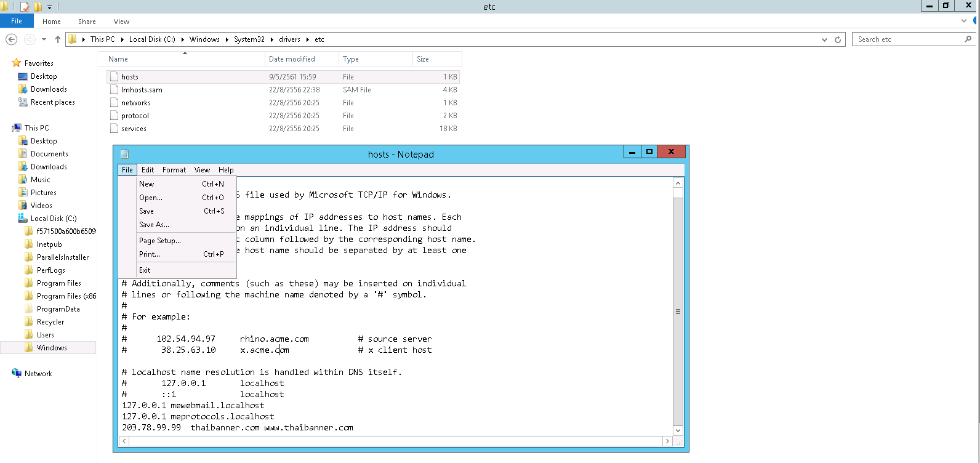The height and width of the screenshot is (463, 980).
Task: Choose Page Setup... from File menu
Action: pyautogui.click(x=186, y=241)
